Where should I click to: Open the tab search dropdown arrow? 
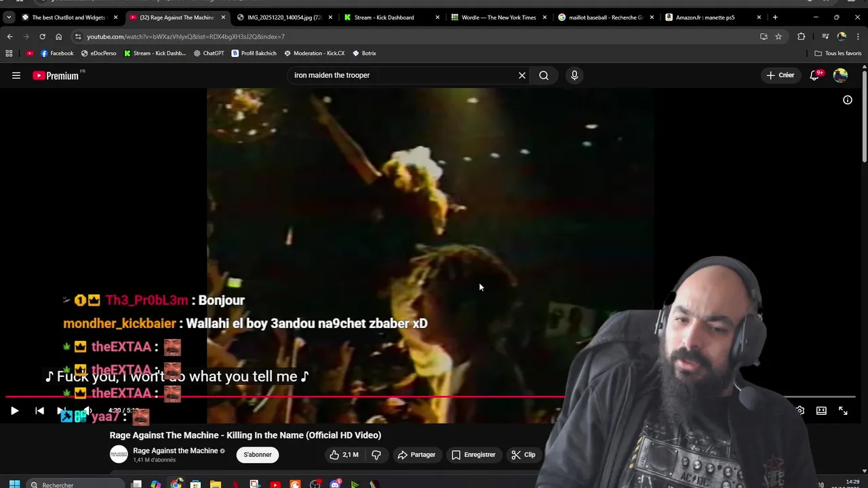pos(9,17)
